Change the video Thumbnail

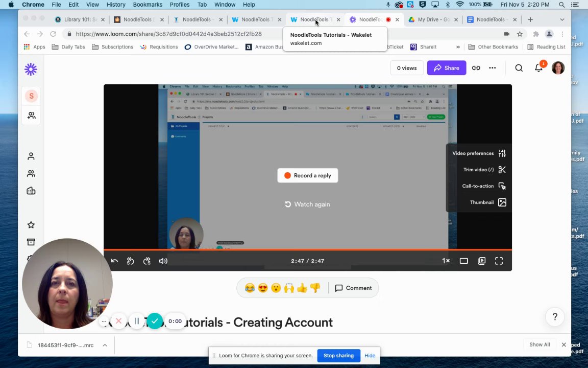[488, 202]
